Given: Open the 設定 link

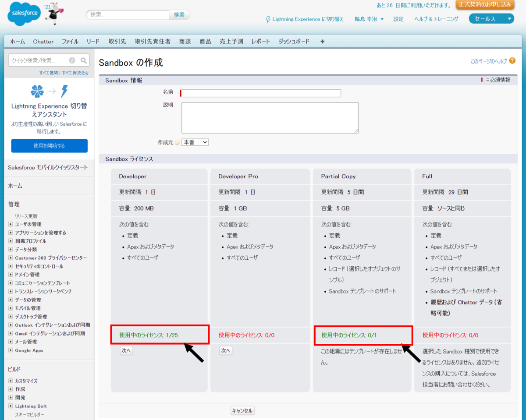Looking at the screenshot, I should [x=398, y=19].
